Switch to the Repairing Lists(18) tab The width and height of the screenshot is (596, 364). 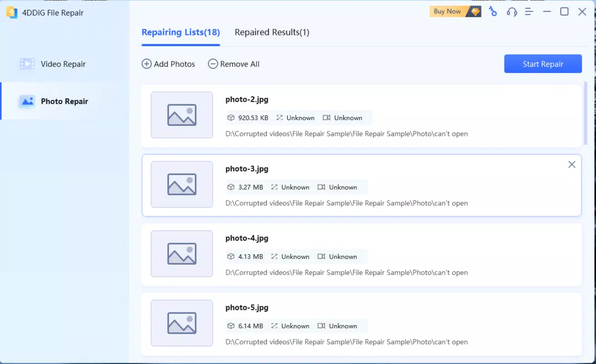(181, 32)
